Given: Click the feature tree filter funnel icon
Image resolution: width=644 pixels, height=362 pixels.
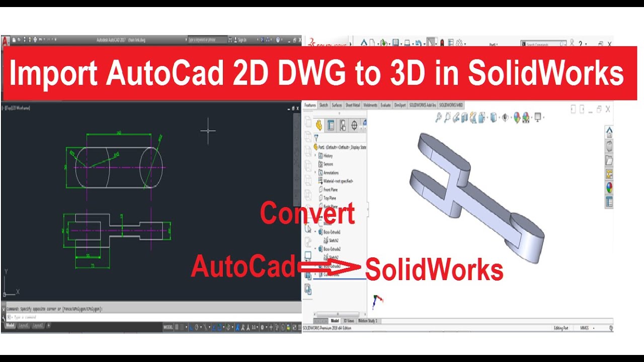Looking at the screenshot, I should pyautogui.click(x=316, y=137).
